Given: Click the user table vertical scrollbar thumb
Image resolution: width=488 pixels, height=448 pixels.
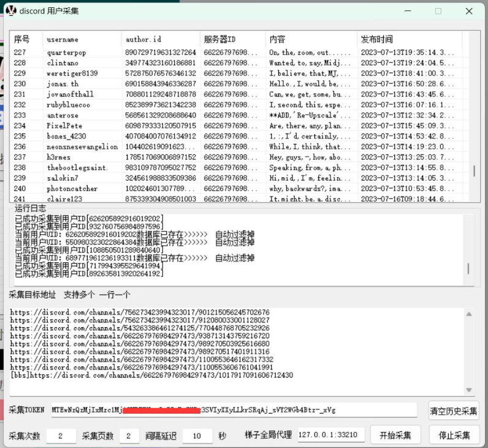Looking at the screenshot, I should 474,171.
